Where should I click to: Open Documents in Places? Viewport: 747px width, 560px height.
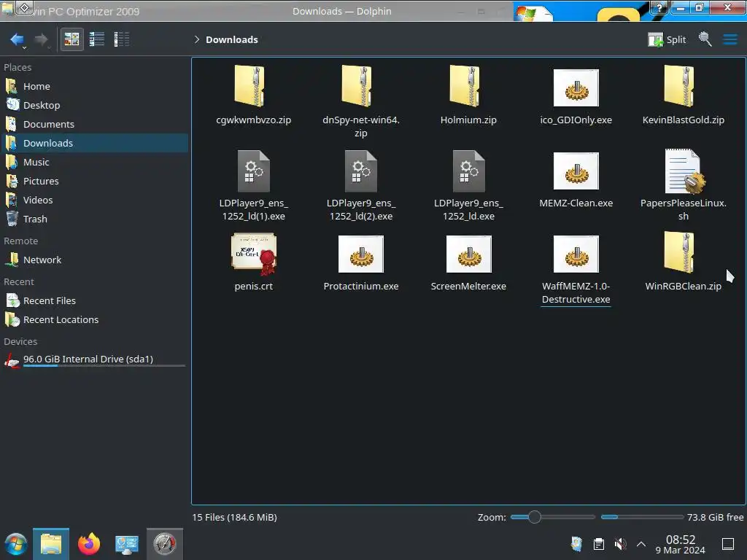point(96,124)
